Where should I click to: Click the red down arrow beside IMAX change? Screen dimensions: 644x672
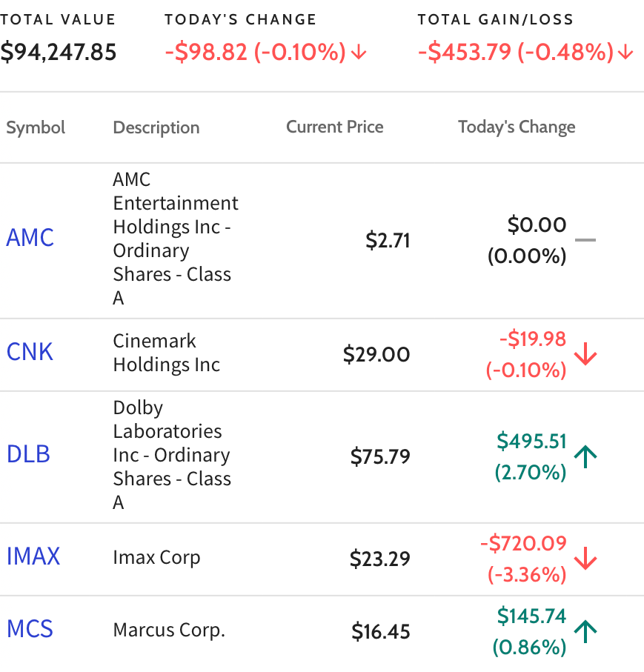[x=585, y=559]
